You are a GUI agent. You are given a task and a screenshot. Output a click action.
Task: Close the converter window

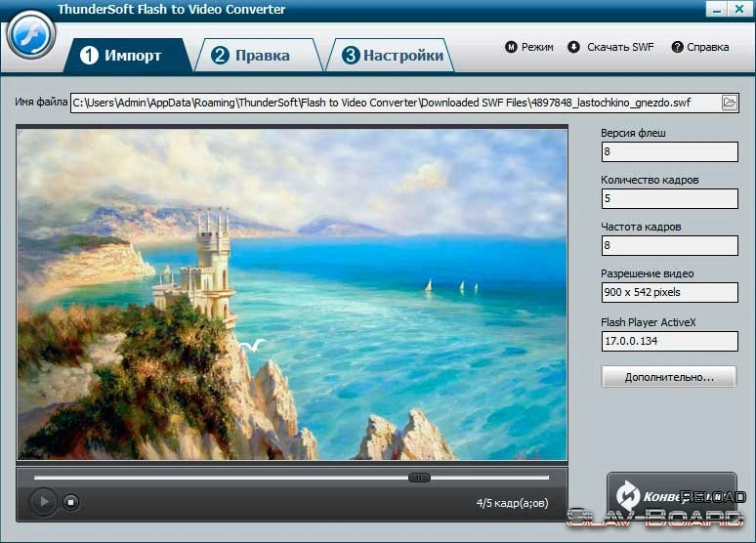[x=739, y=9]
